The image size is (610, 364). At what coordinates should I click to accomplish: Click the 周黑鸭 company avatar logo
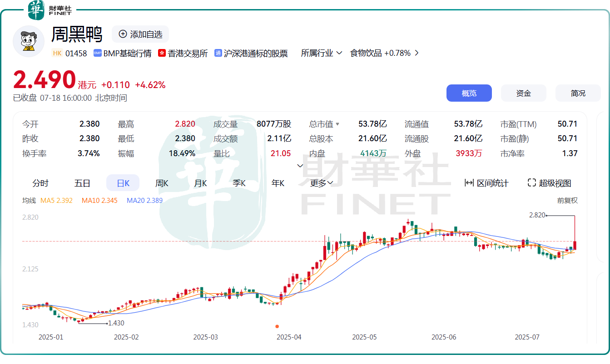[x=29, y=42]
